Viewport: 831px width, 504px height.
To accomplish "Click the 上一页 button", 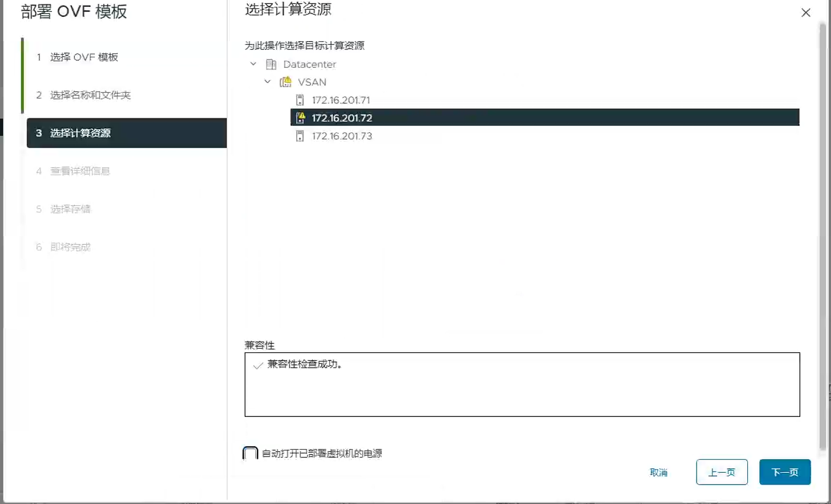I will pyautogui.click(x=721, y=472).
